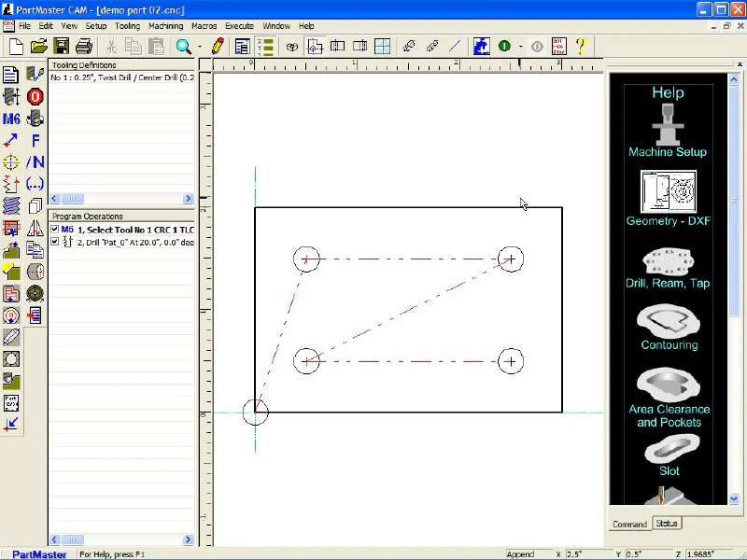Click the X coordinate field showing 2.5"

(587, 554)
